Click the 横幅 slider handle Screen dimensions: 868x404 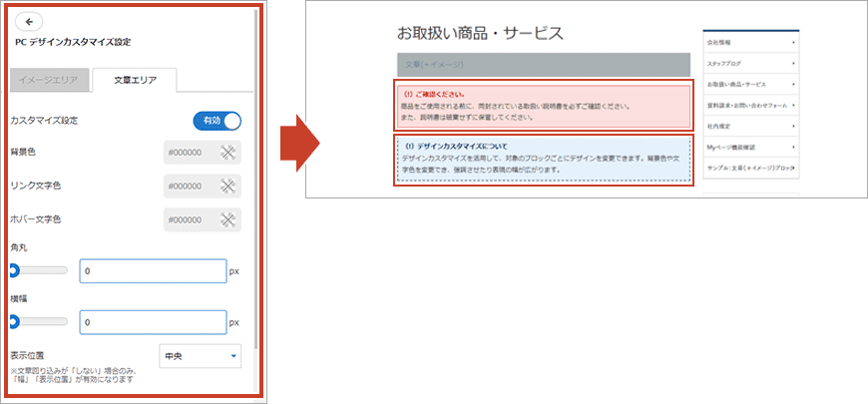pyautogui.click(x=13, y=322)
